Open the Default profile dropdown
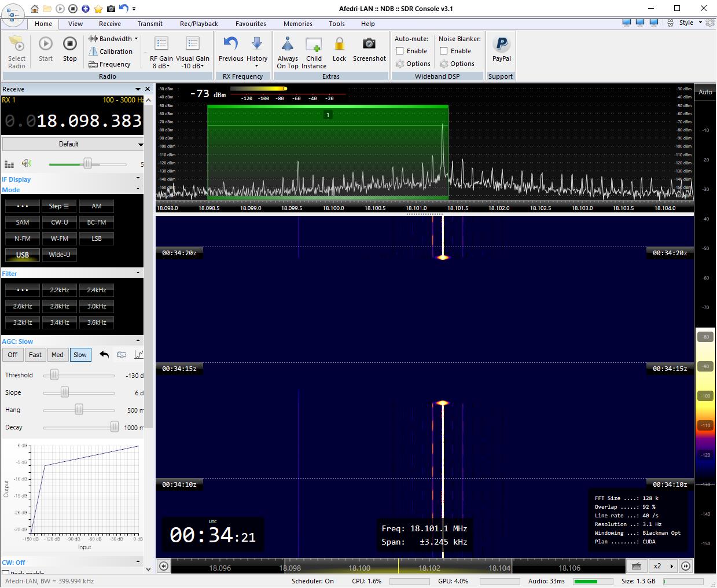Image resolution: width=717 pixels, height=588 pixels. click(72, 144)
